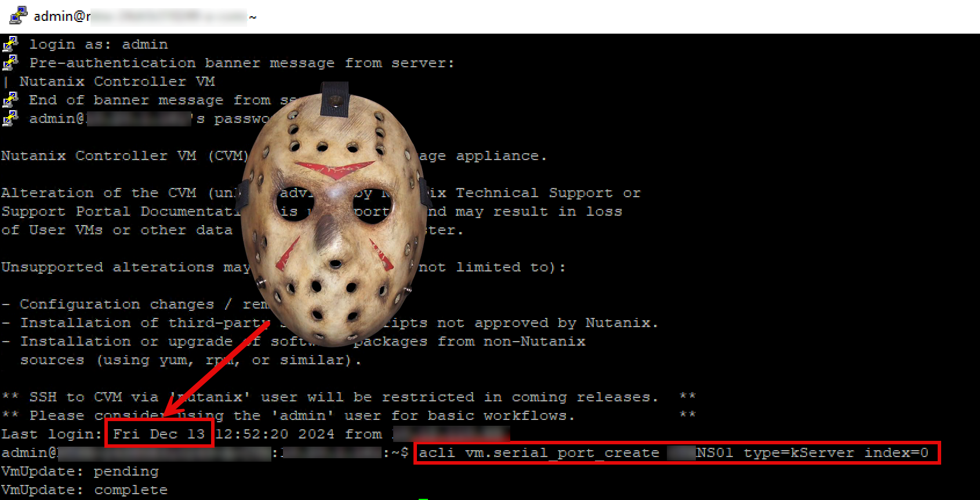Click the PuTTY icon in the title bar

click(18, 16)
